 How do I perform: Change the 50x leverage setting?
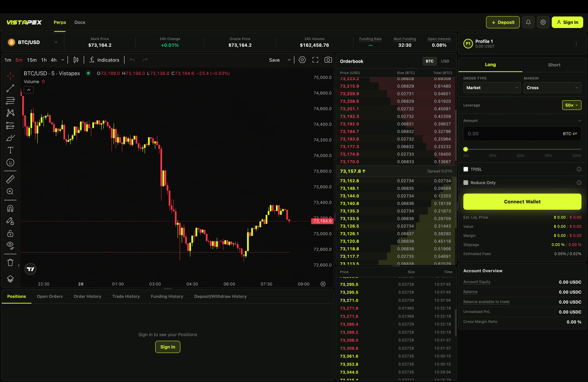pos(571,105)
